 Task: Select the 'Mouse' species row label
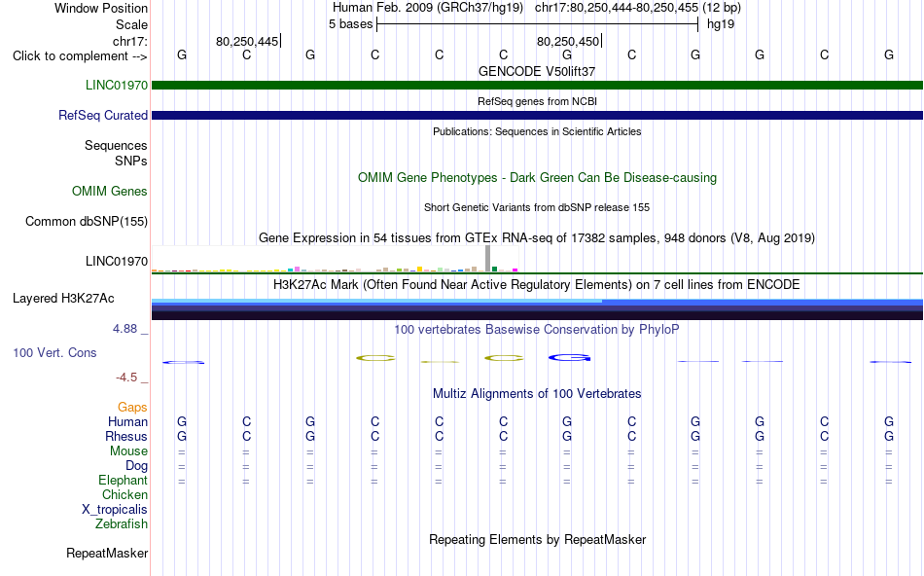(128, 451)
